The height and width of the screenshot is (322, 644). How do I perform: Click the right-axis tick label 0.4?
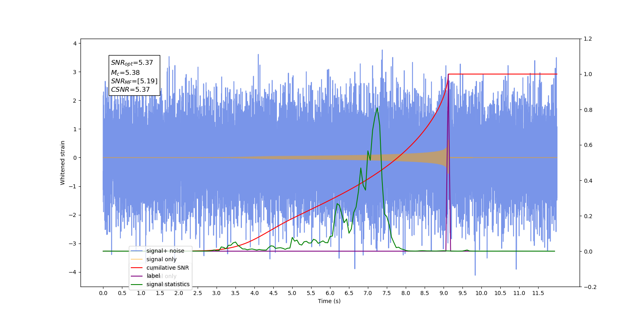pos(588,181)
